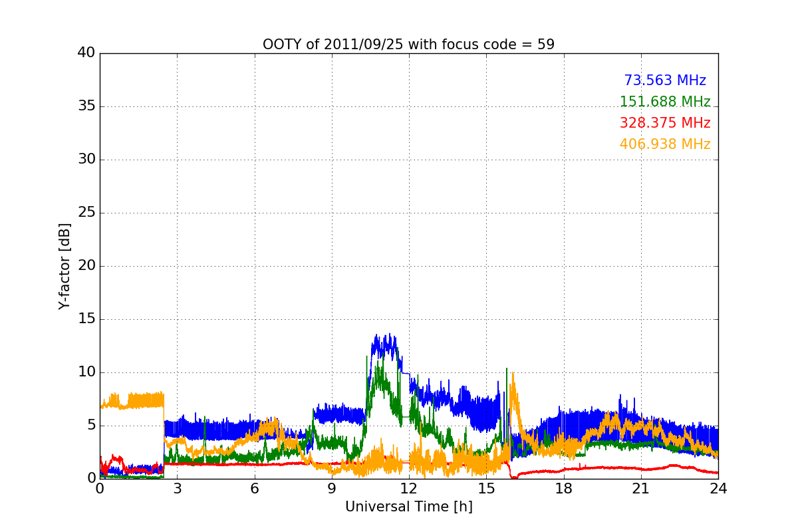Click the Universal Time [h] axis label

pyautogui.click(x=408, y=507)
